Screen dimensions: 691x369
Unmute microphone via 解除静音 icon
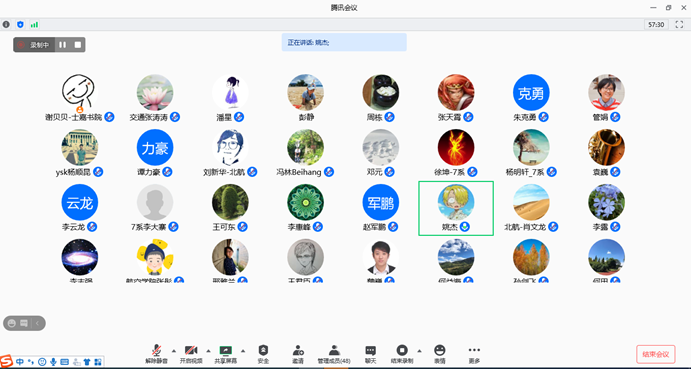(x=156, y=354)
